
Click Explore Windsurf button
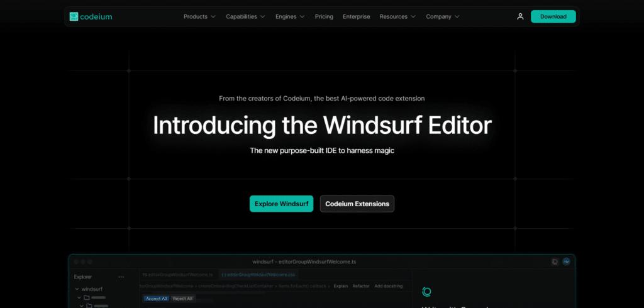tap(281, 204)
